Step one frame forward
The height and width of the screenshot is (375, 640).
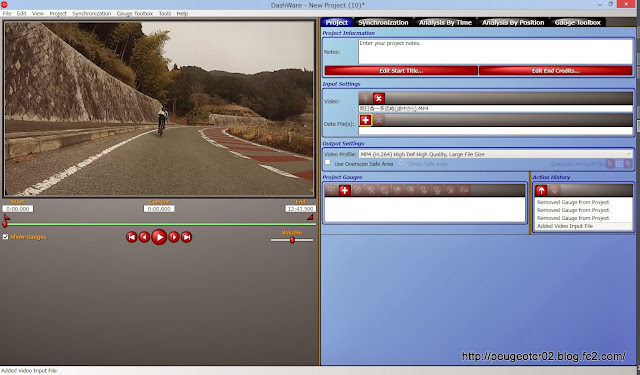coord(174,237)
